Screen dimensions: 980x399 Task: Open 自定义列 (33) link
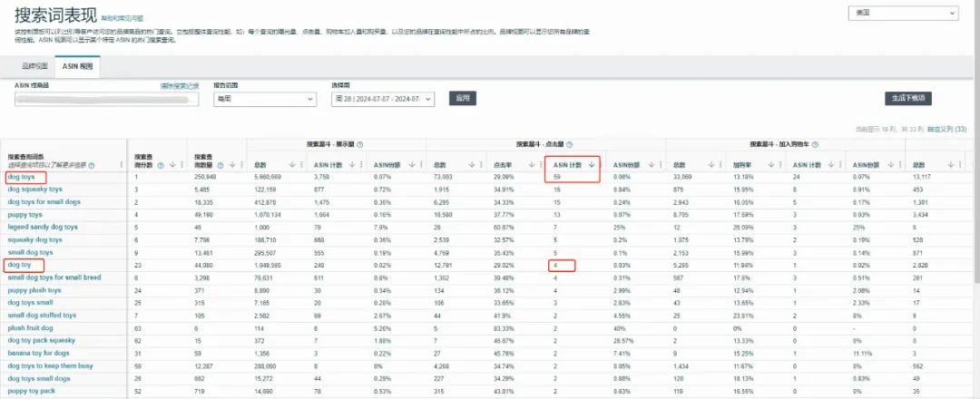click(946, 130)
